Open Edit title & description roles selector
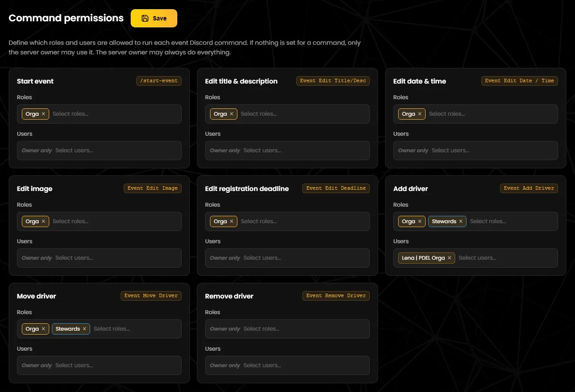Image resolution: width=575 pixels, height=392 pixels. (x=287, y=114)
